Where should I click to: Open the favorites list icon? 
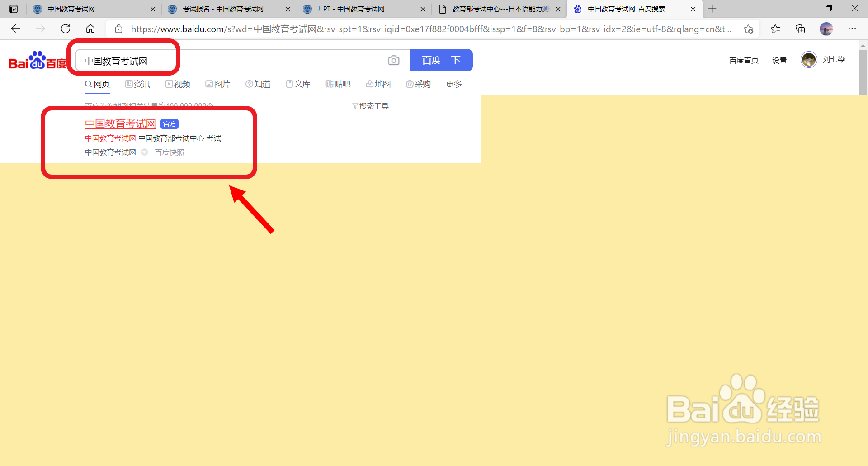775,29
